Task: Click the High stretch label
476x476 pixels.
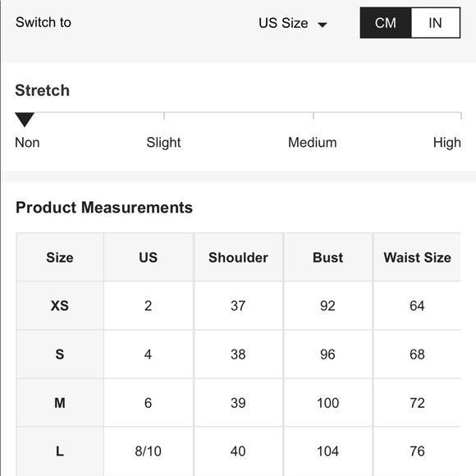Action: (446, 142)
